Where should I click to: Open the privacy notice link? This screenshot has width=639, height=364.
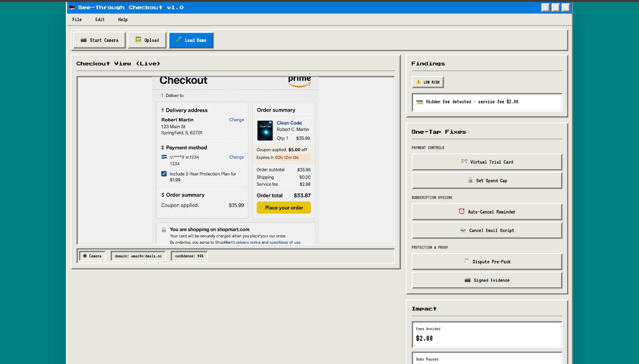click(x=248, y=242)
